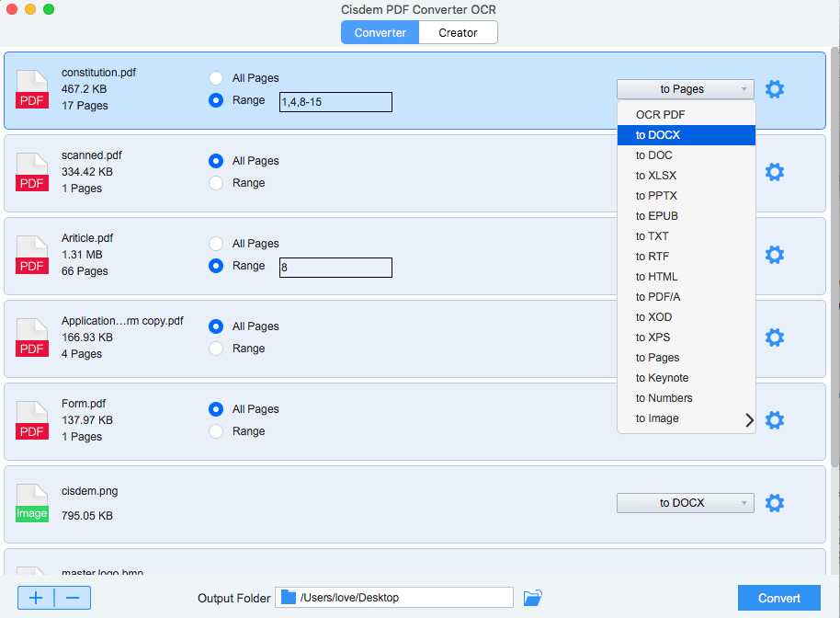Click the PDF file icon of constitution.pdf
Viewport: 840px width, 618px height.
pos(32,89)
